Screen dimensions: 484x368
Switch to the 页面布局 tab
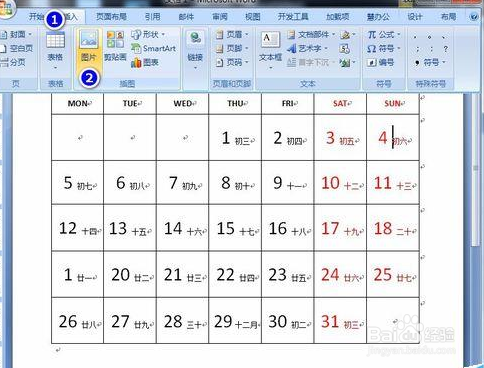(111, 17)
